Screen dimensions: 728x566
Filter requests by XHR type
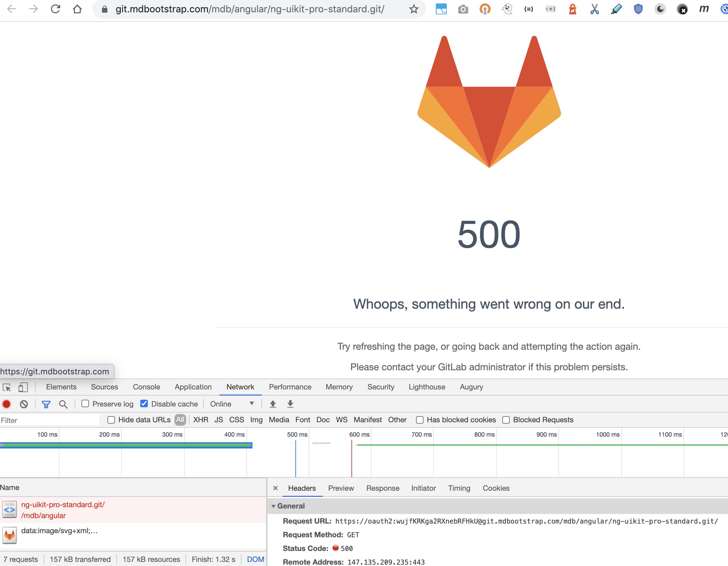click(x=200, y=420)
